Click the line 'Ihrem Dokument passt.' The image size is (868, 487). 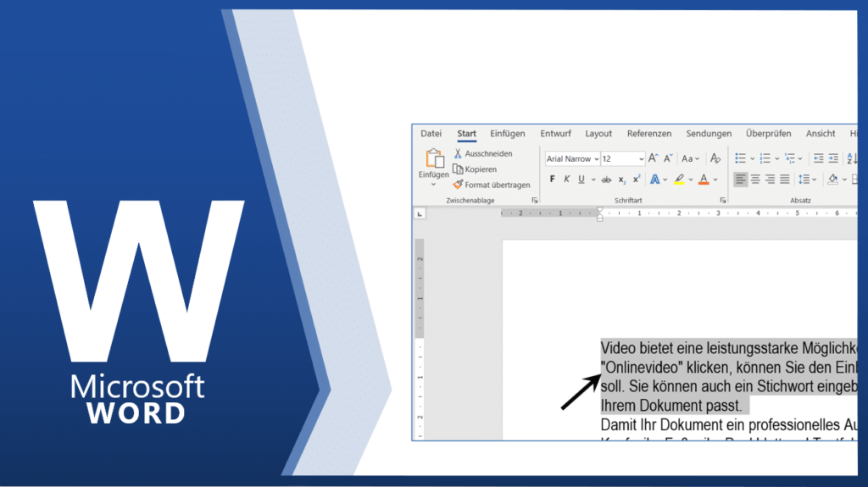pyautogui.click(x=671, y=406)
